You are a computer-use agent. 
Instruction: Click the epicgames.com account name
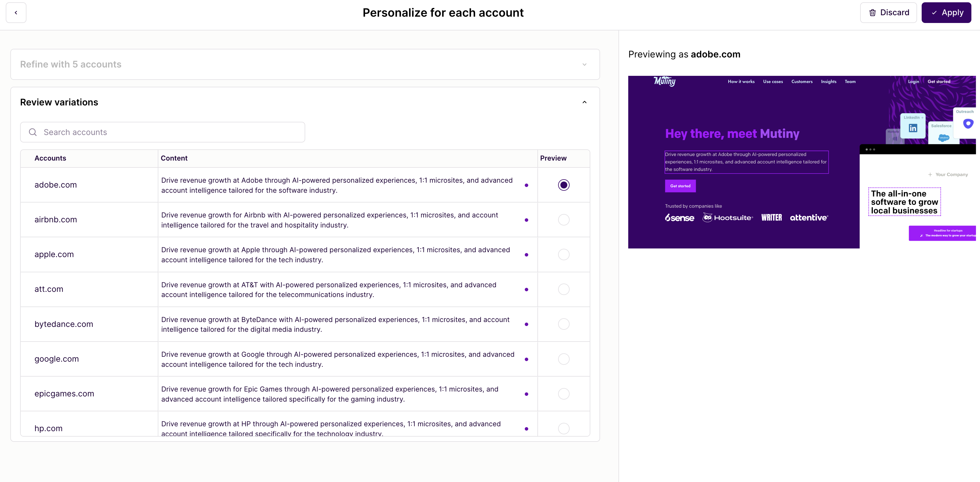pos(64,394)
